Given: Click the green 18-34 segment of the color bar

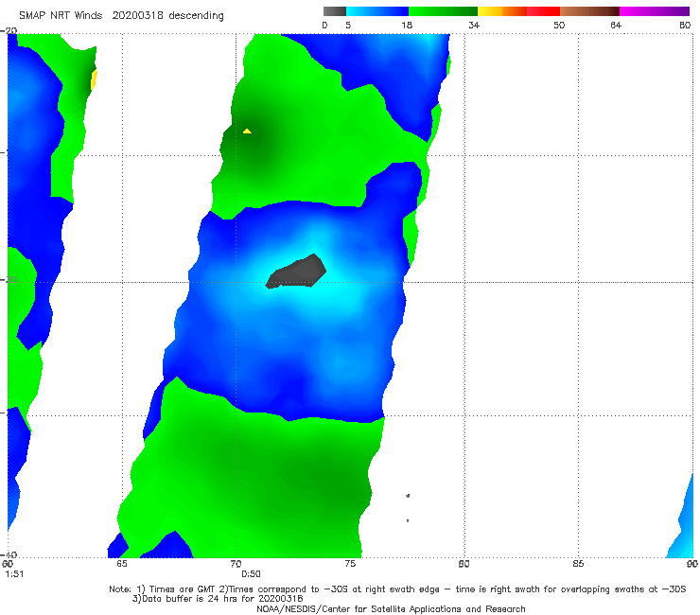Looking at the screenshot, I should 443,11.
